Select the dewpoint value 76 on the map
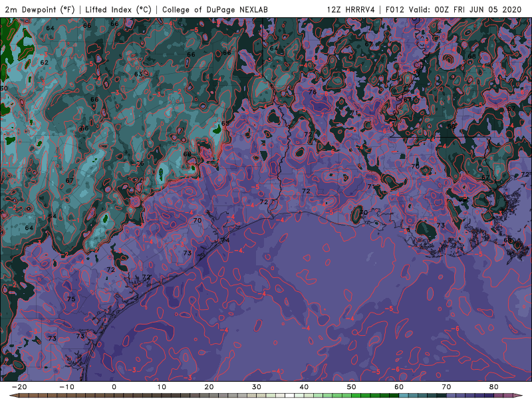The height and width of the screenshot is (399, 532). click(x=313, y=92)
